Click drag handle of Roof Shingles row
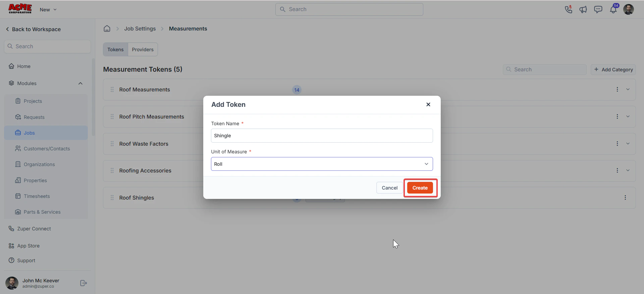The image size is (644, 294). (x=112, y=198)
